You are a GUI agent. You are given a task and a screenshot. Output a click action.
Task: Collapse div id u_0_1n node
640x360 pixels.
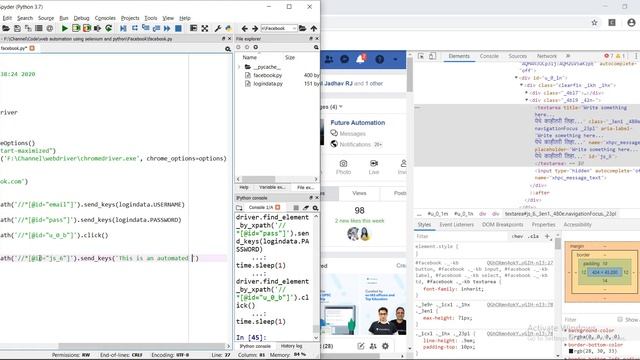(x=516, y=78)
